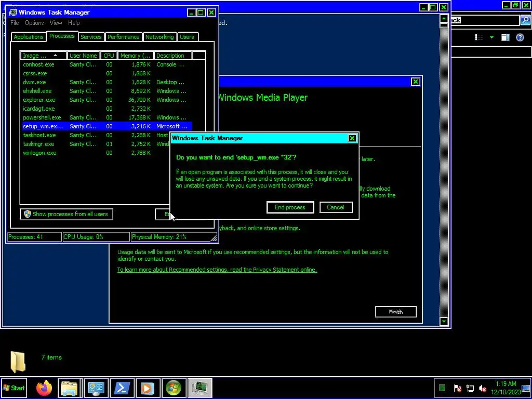Open the View menu
Viewport: 532px width, 399px height.
click(x=56, y=23)
